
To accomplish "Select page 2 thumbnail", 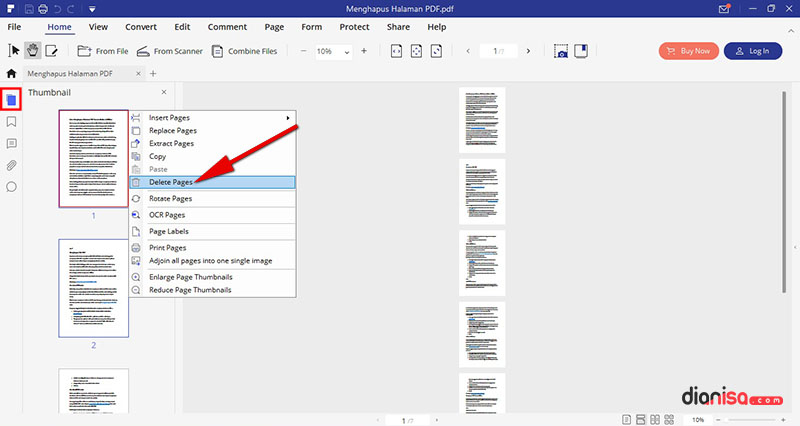I will click(x=93, y=288).
